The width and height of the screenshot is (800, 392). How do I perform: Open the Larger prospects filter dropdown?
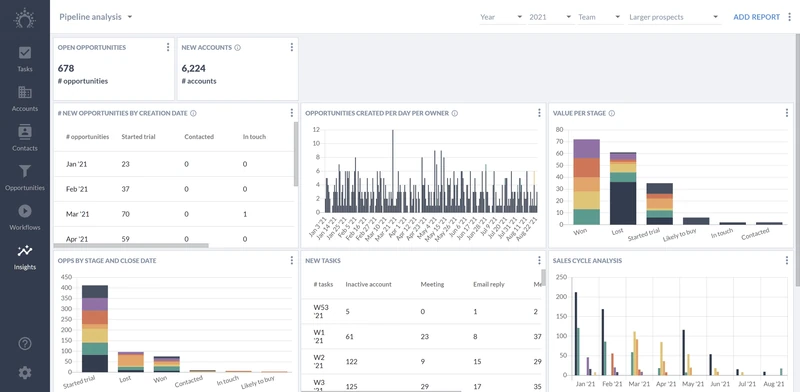673,17
